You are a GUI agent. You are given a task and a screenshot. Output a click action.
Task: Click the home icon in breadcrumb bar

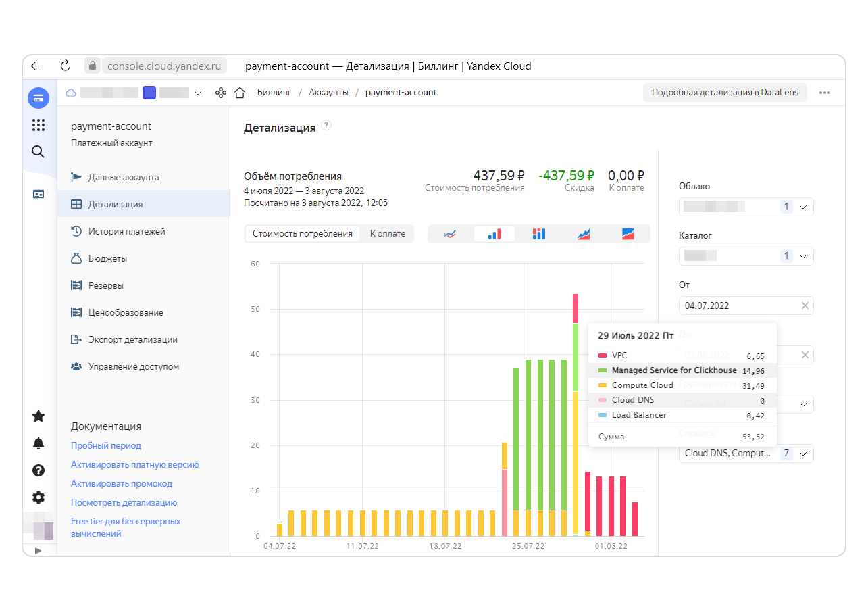(x=239, y=93)
